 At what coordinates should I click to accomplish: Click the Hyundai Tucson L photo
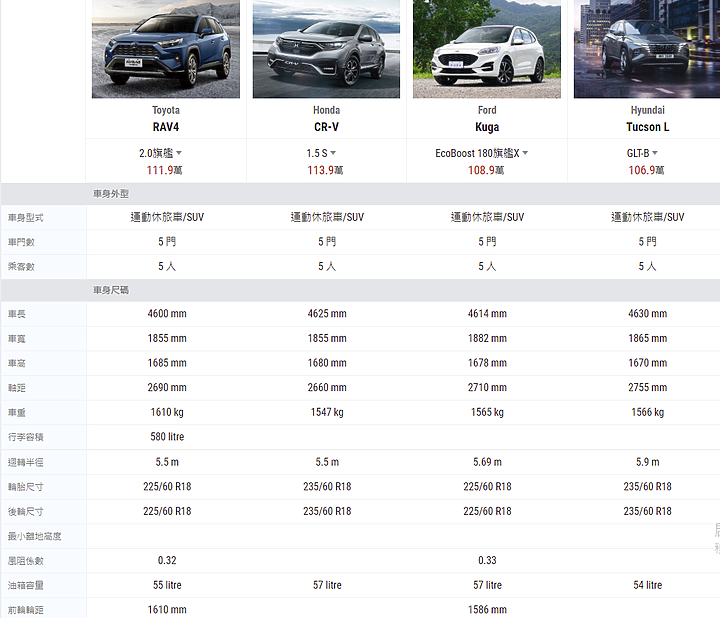tap(647, 49)
